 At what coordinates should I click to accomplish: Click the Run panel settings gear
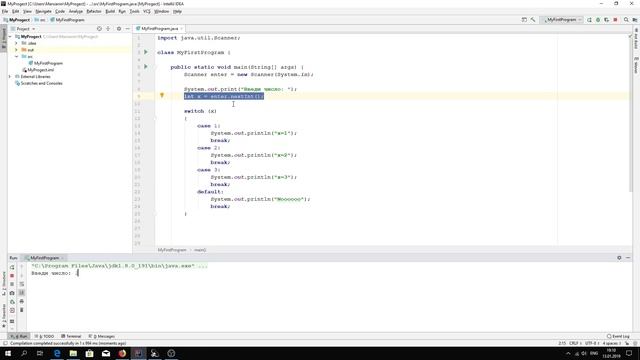(x=619, y=258)
